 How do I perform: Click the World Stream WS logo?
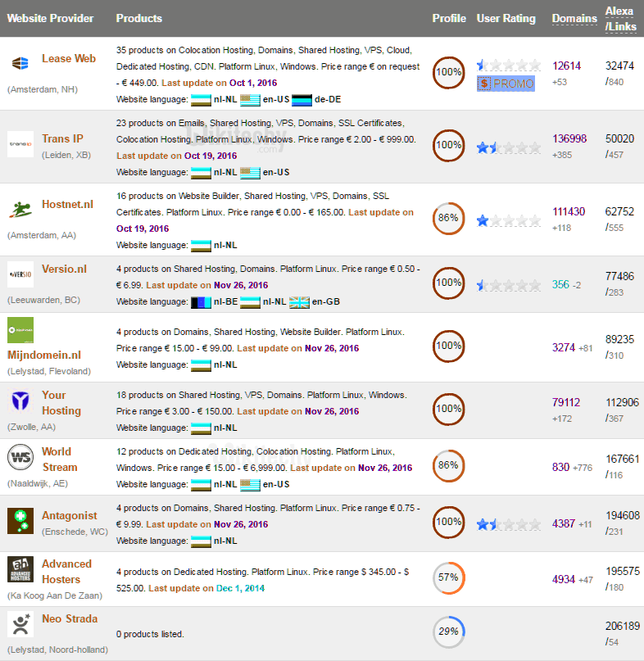point(20,457)
